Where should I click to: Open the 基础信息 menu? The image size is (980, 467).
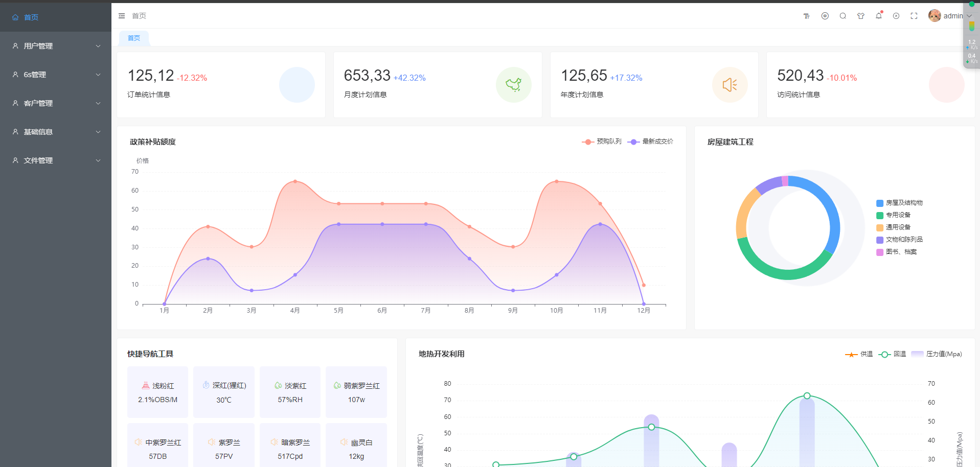[56, 132]
